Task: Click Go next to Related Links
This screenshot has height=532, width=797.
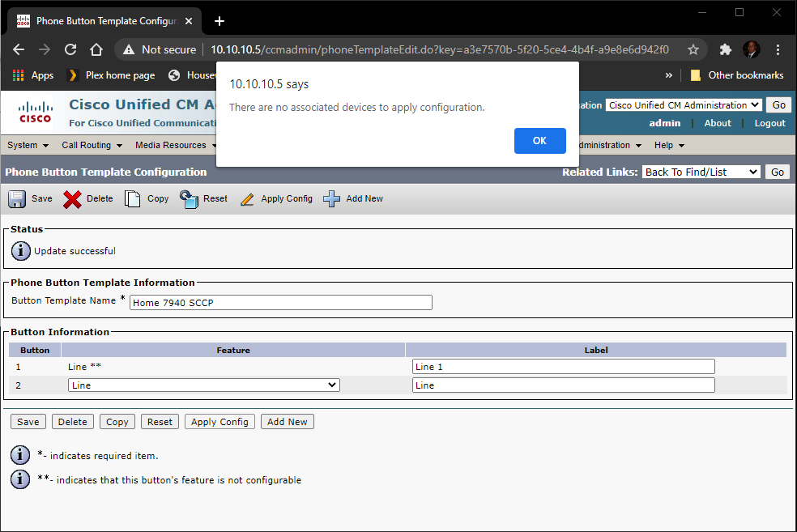Action: coord(778,172)
